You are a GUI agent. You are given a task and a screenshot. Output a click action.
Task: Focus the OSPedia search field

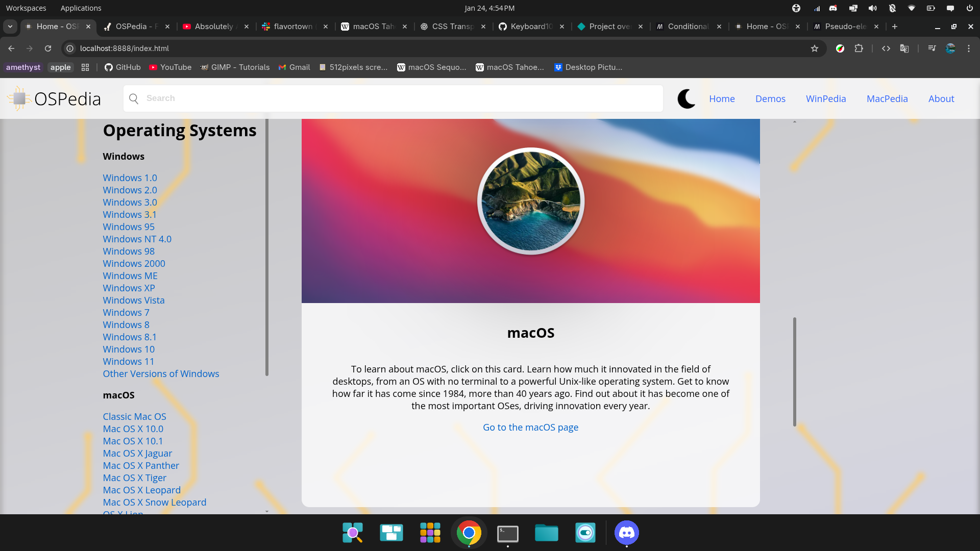tap(393, 98)
